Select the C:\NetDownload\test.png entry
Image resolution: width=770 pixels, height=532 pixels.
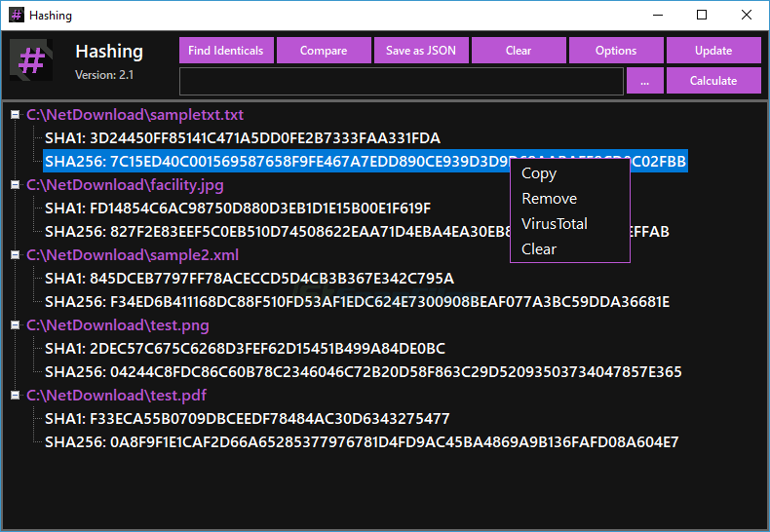pos(118,325)
